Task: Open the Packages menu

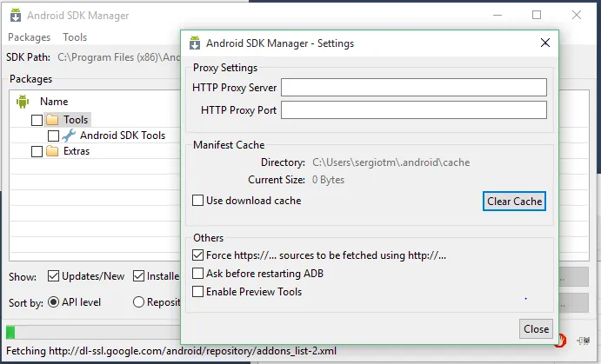Action: (29, 37)
